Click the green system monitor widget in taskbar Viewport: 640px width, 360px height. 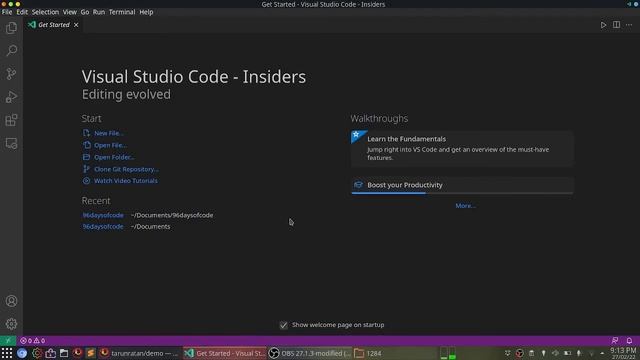click(x=448, y=353)
